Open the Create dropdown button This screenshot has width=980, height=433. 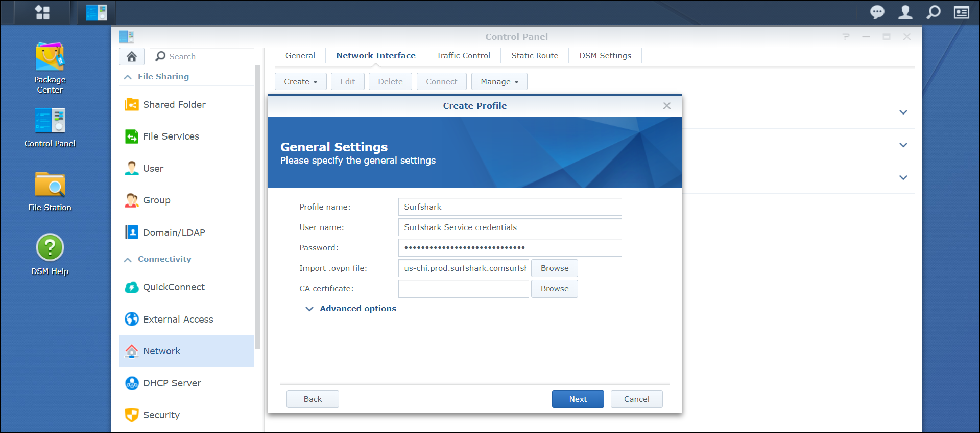click(x=301, y=82)
